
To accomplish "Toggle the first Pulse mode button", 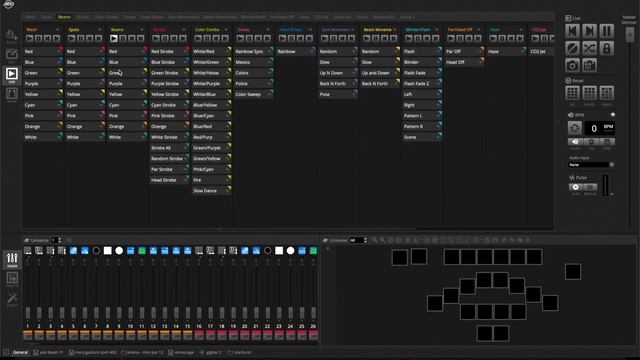I will click(576, 187).
